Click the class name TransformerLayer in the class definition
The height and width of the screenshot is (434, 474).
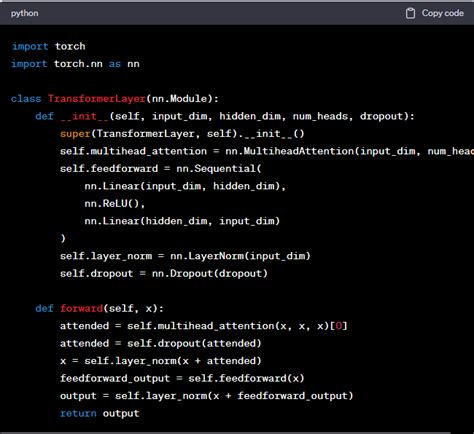[97, 99]
